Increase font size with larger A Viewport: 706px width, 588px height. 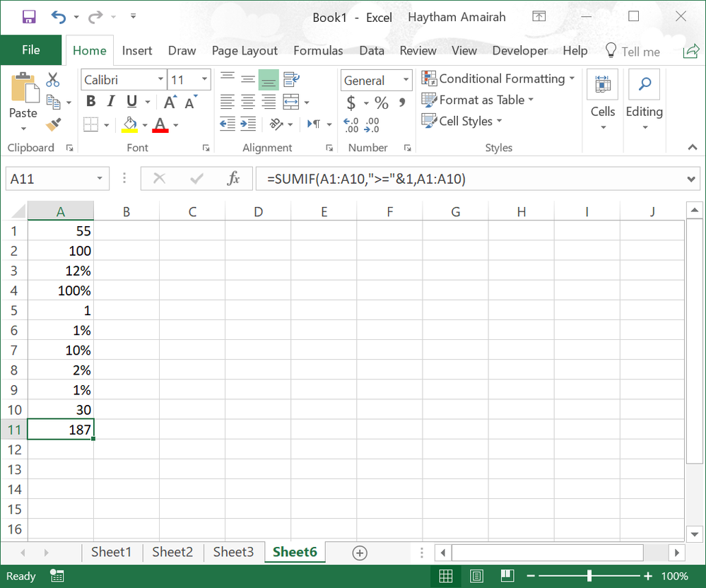coord(170,102)
